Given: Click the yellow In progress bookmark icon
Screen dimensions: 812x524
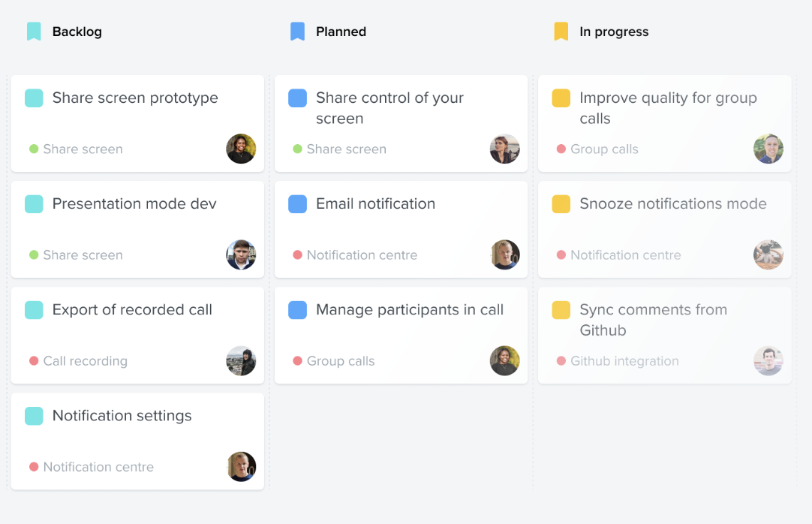Looking at the screenshot, I should tap(561, 31).
